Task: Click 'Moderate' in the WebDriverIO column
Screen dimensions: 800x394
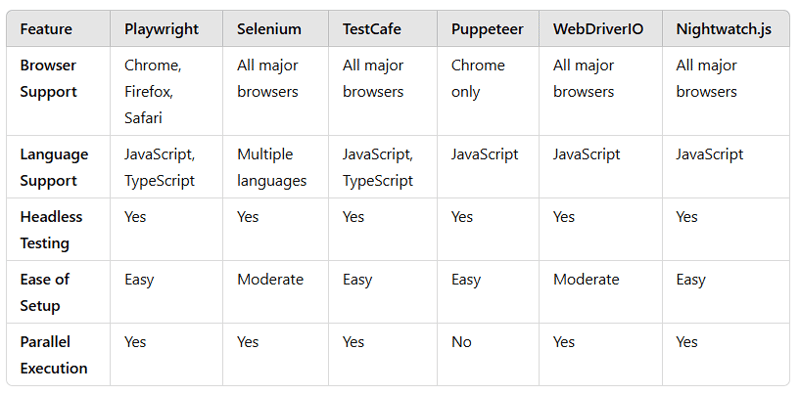Action: pos(586,280)
